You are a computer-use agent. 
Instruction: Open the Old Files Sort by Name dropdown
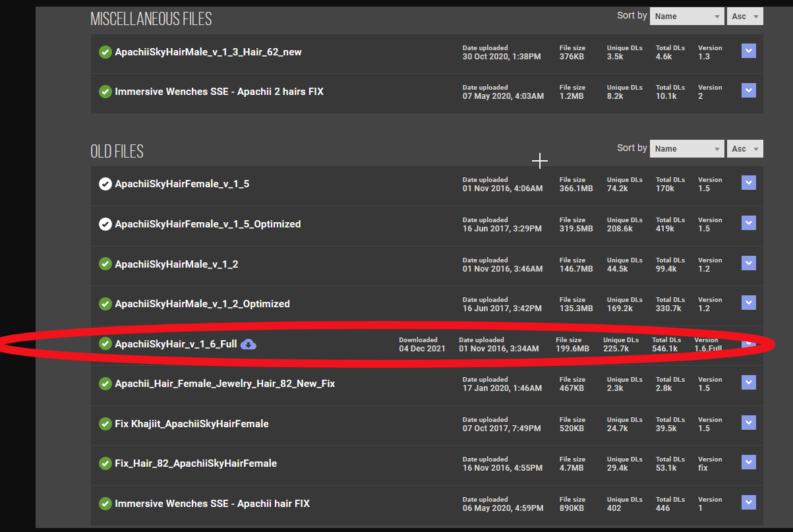click(687, 149)
